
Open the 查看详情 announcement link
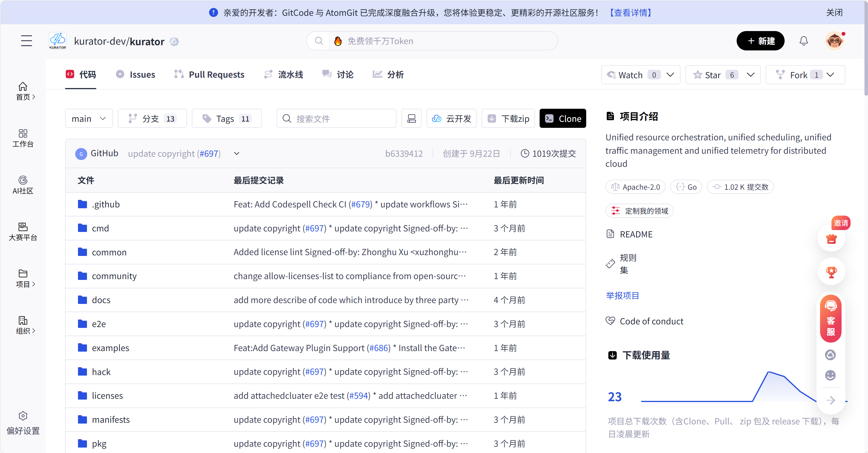(x=630, y=13)
